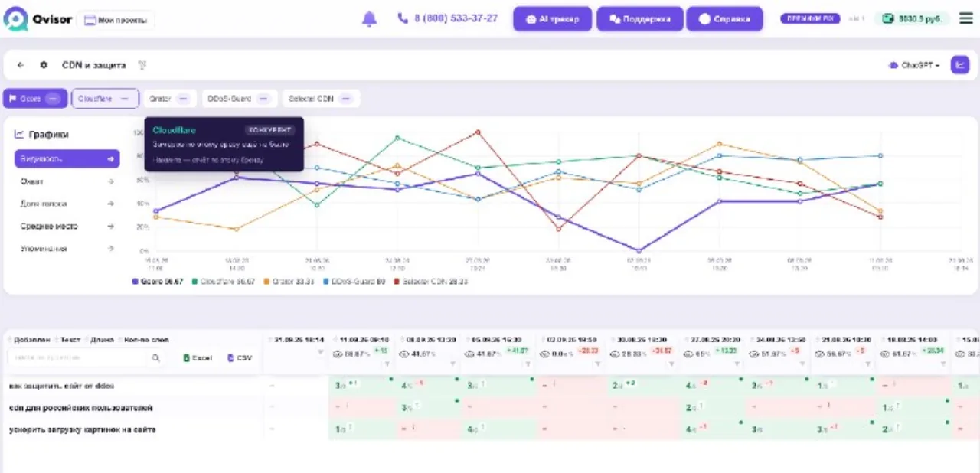The image size is (980, 473).
Task: Sort the table by "Добавлен"
Action: (x=31, y=340)
